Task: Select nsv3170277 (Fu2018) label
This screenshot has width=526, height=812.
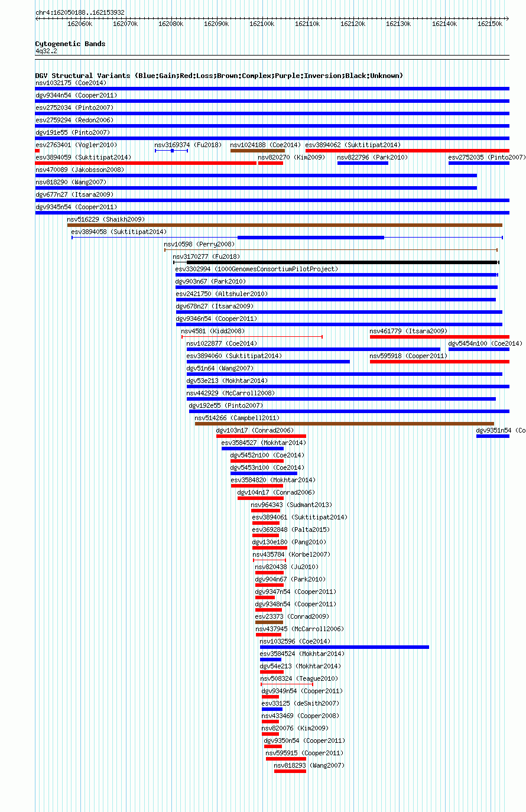Action: [x=206, y=256]
